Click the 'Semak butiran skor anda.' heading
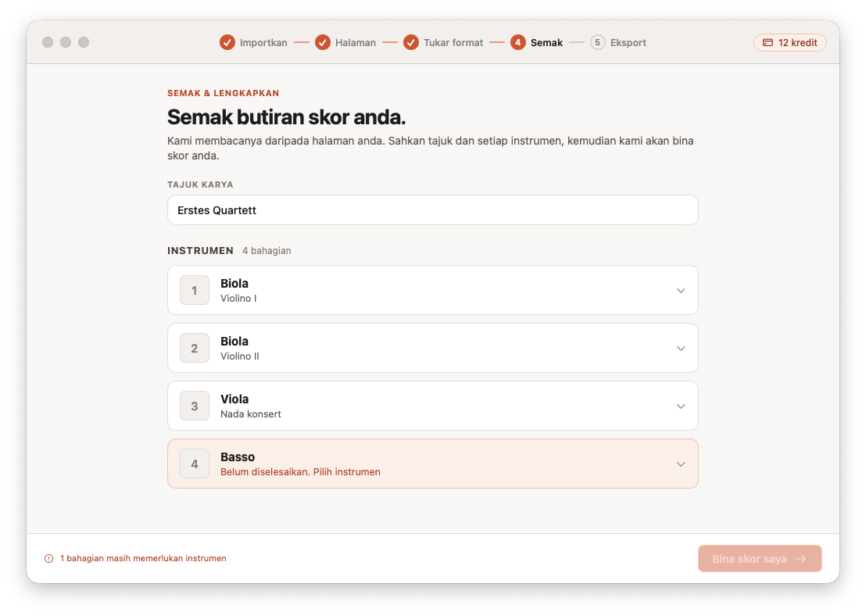 pyautogui.click(x=287, y=117)
